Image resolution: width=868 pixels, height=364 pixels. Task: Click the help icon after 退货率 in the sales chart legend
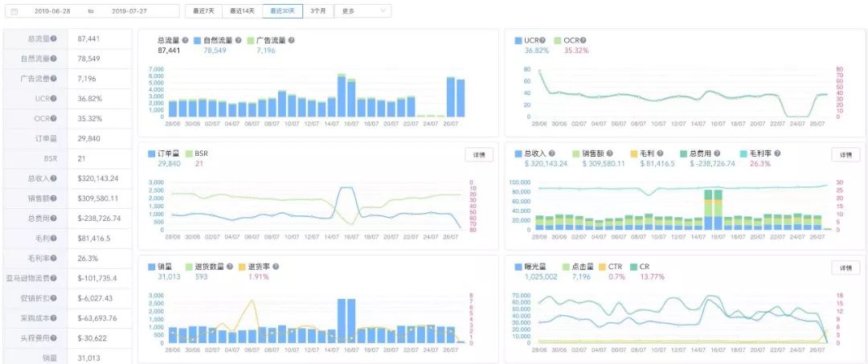click(275, 266)
